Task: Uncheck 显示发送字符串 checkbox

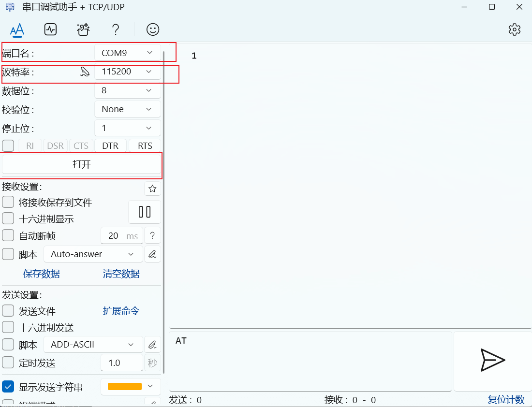Action: pyautogui.click(x=8, y=387)
